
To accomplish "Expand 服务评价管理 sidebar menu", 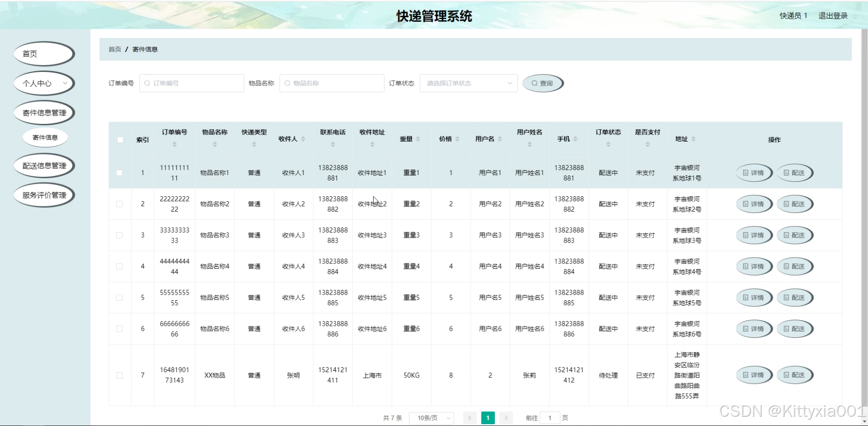I will (x=44, y=195).
